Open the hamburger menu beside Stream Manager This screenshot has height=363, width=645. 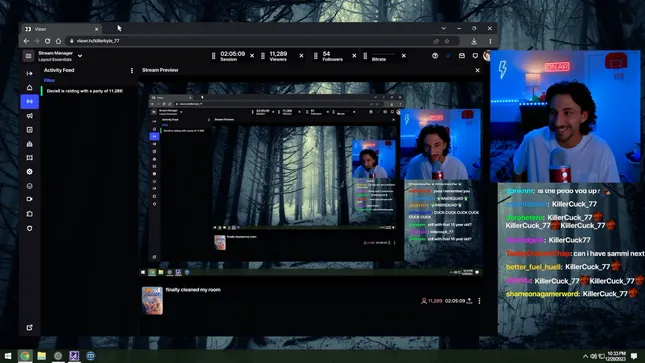tap(28, 56)
